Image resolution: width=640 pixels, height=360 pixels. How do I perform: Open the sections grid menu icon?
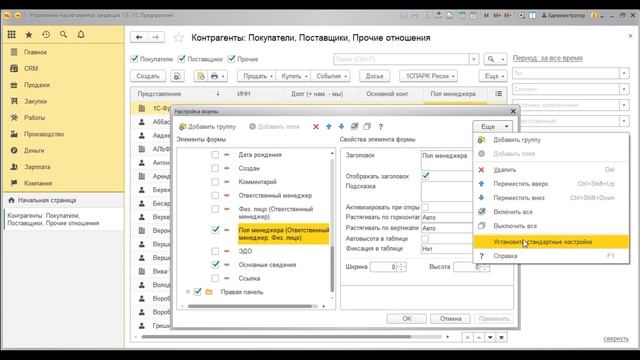point(11,35)
